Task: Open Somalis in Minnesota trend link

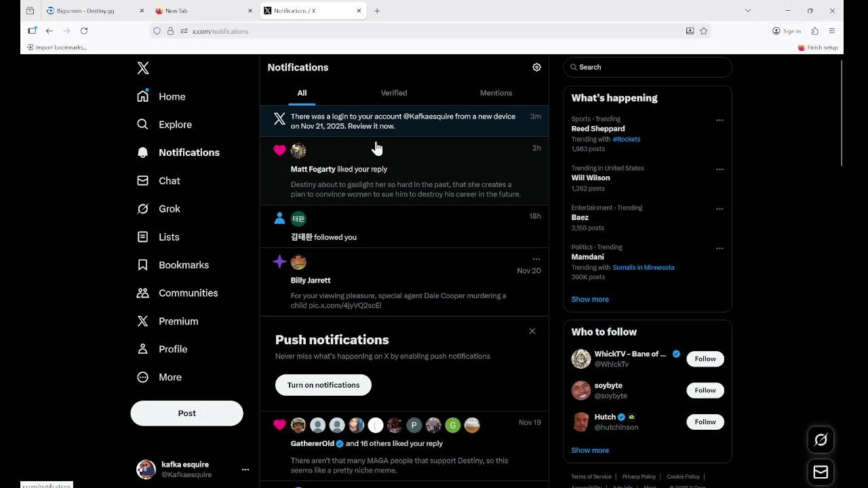Action: coord(644,268)
